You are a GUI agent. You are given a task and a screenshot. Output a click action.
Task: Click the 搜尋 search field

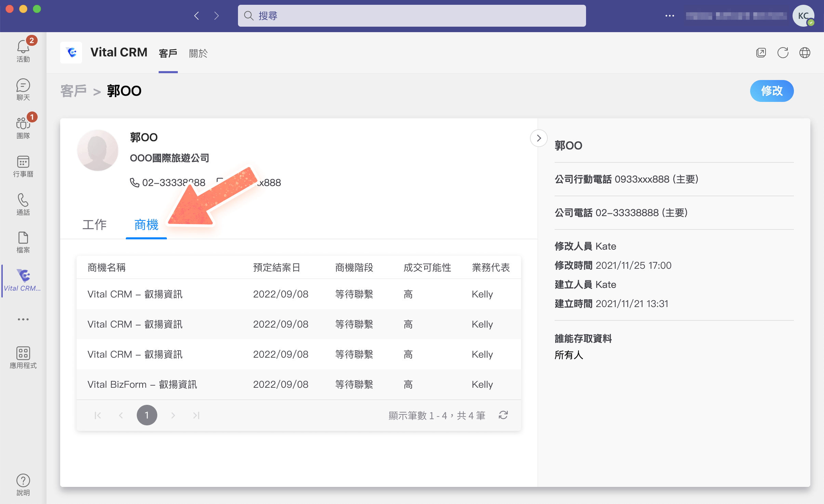pyautogui.click(x=412, y=16)
